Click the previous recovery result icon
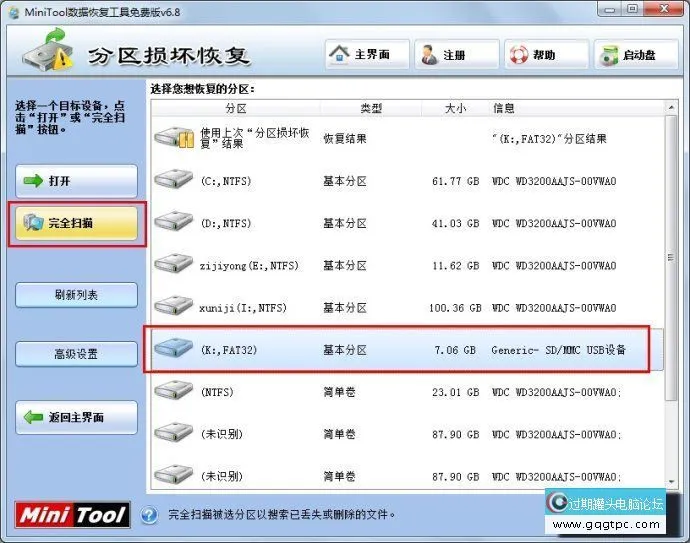 (x=174, y=139)
